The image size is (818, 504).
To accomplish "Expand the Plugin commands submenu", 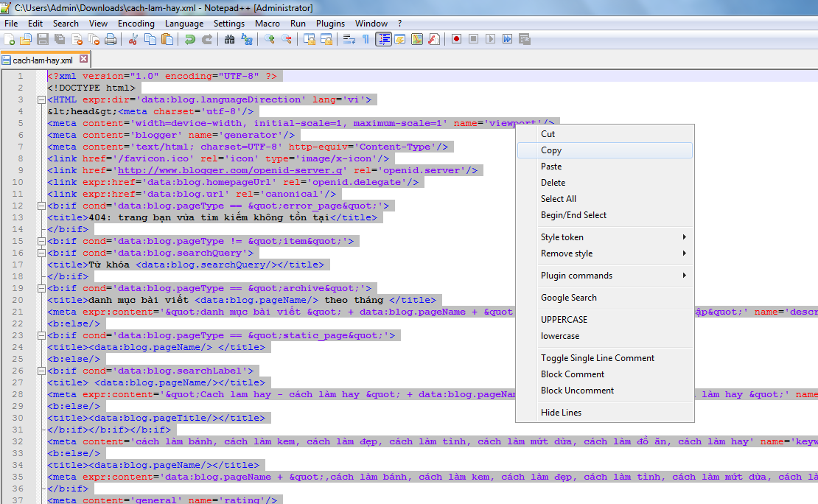I will coord(605,276).
